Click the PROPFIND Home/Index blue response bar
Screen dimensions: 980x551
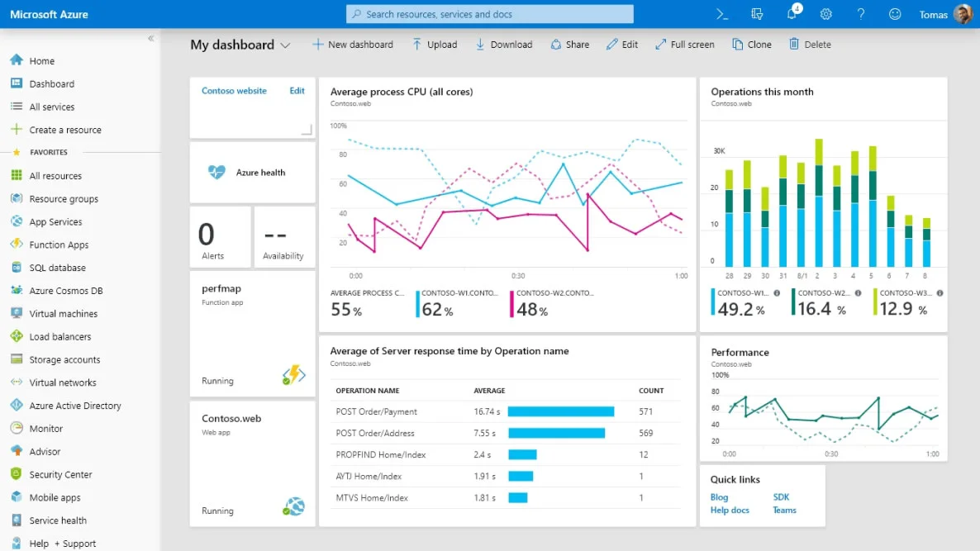(x=522, y=454)
